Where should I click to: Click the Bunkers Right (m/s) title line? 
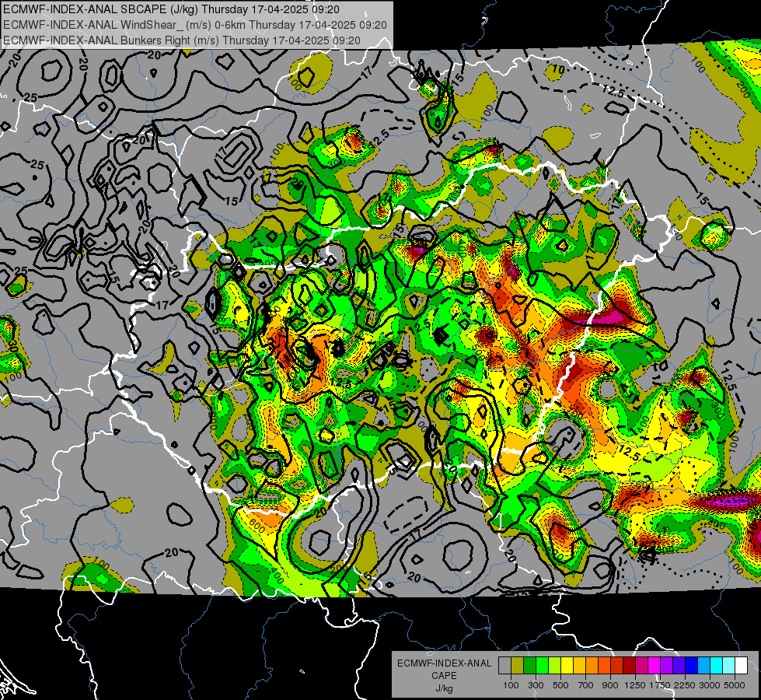[x=182, y=40]
